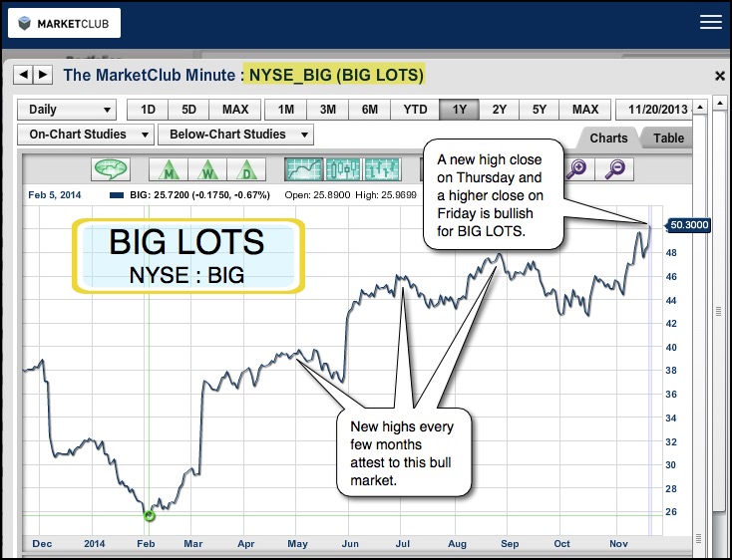The width and height of the screenshot is (732, 560).
Task: Select the line chart style icon
Action: pos(304,169)
